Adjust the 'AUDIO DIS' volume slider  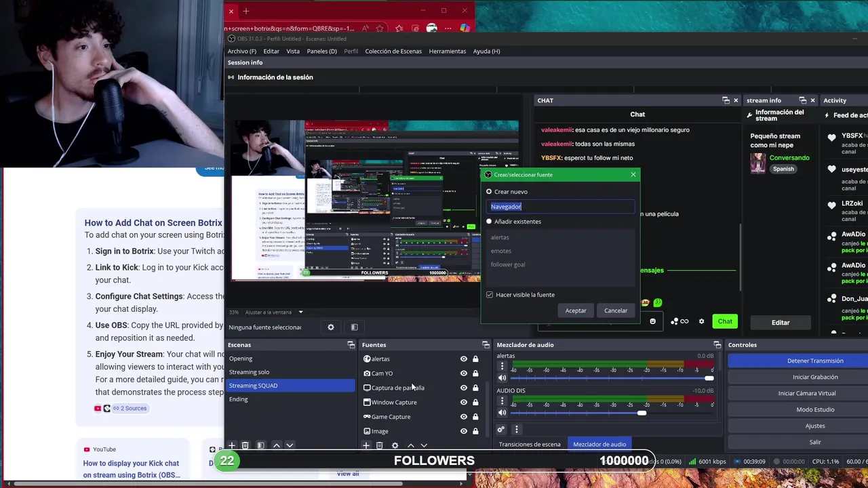click(612, 413)
